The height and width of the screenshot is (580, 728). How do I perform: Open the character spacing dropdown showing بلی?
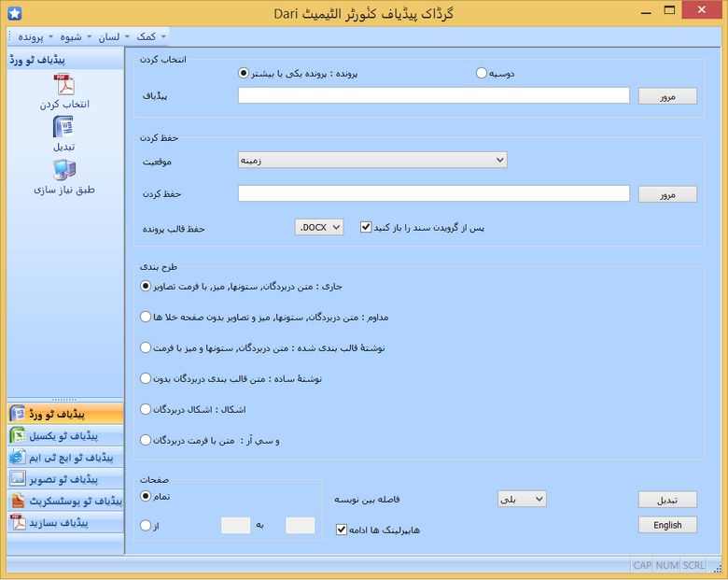pyautogui.click(x=522, y=499)
